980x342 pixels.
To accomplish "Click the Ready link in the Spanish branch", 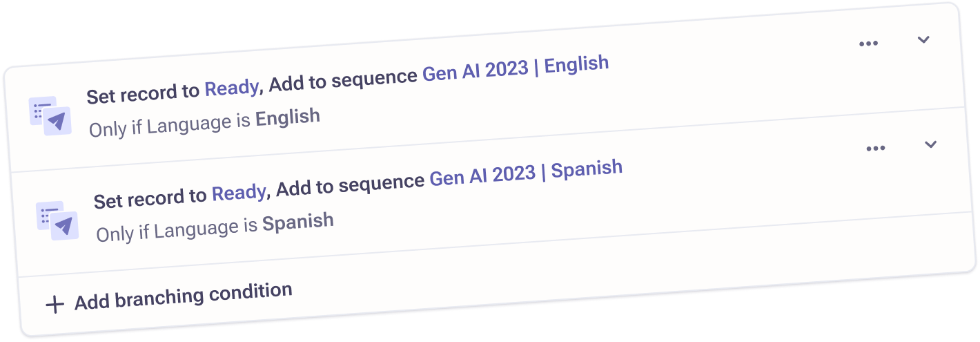I will 238,192.
